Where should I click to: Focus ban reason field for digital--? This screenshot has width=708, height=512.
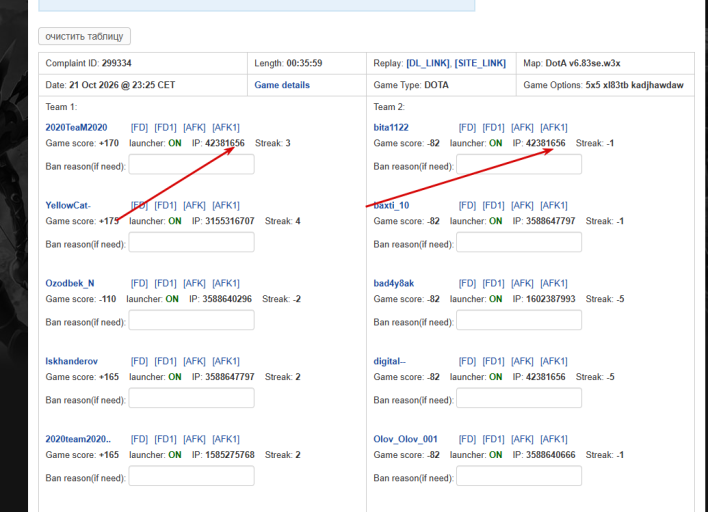click(x=519, y=398)
